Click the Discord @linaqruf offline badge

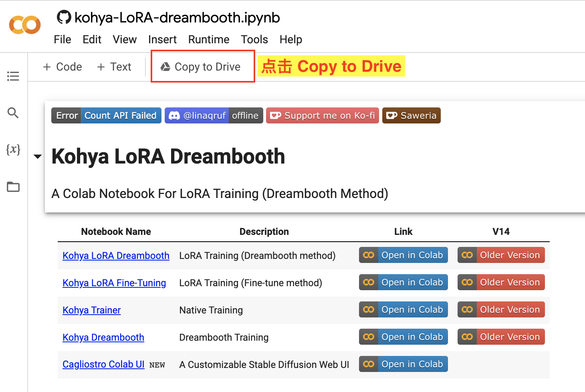tap(214, 115)
